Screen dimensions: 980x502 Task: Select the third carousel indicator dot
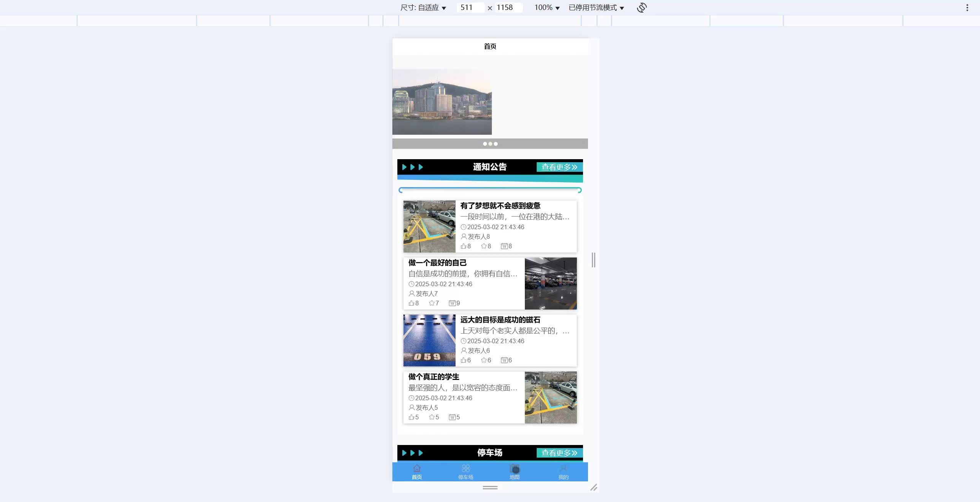tap(496, 144)
